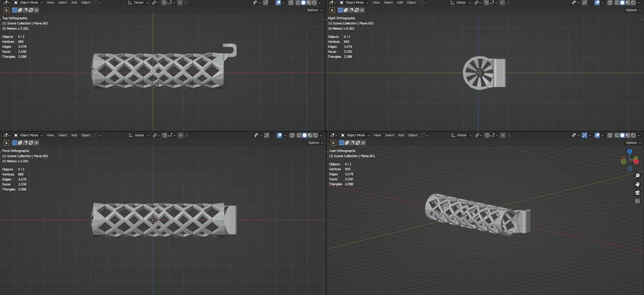Select wireframe shading in User Orthographic viewport
Image resolution: width=644 pixels, height=295 pixels.
pyautogui.click(x=617, y=135)
